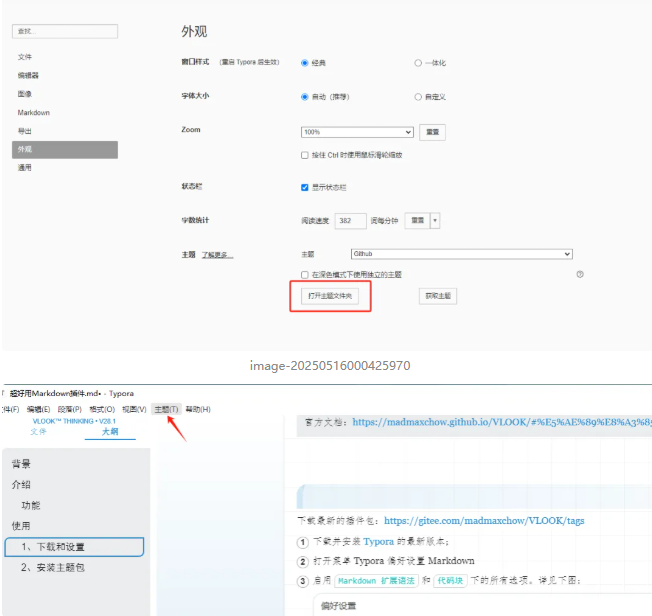Image resolution: width=652 pixels, height=616 pixels.
Task: Open the 帮助(H) menu in Typora
Action: pos(198,409)
